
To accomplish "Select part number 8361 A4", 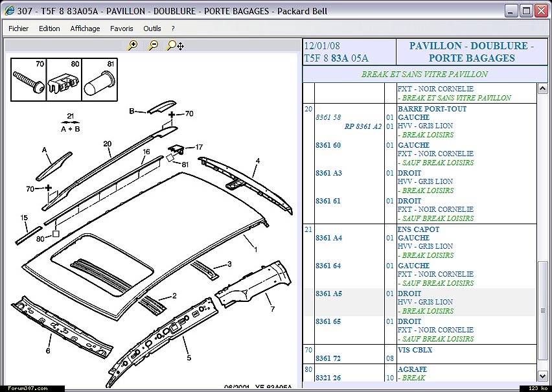I will (x=329, y=238).
